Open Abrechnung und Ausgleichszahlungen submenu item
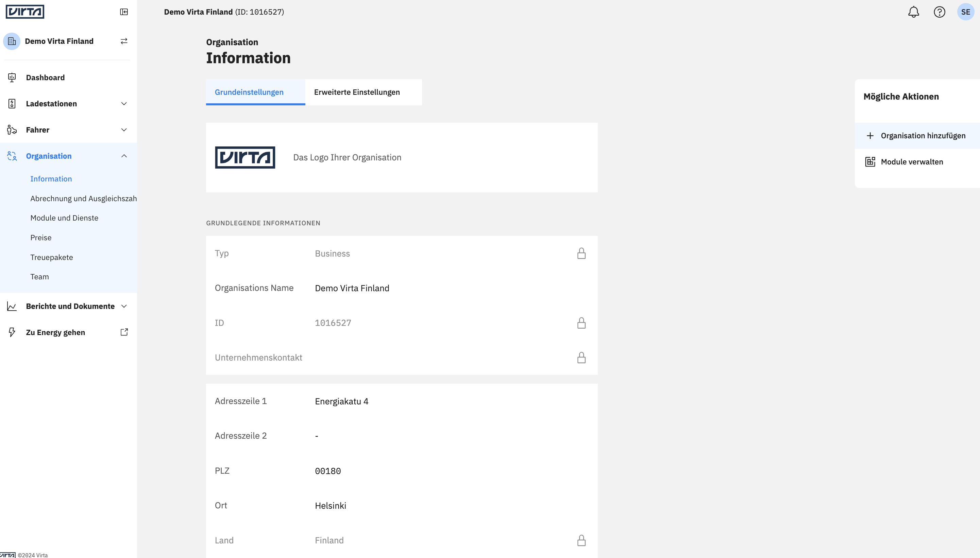 coord(83,198)
